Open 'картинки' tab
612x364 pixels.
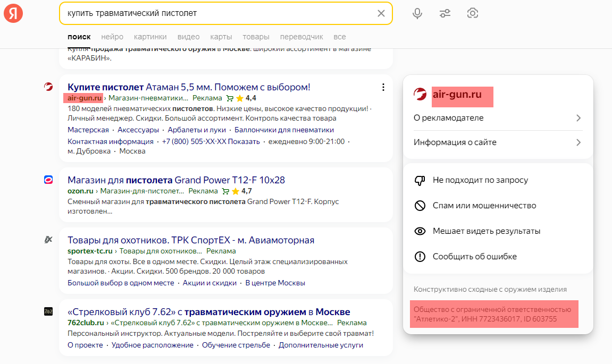tap(150, 37)
